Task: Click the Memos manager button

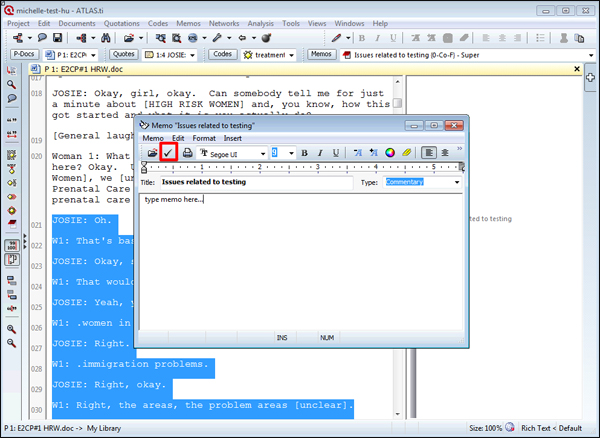Action: click(x=321, y=54)
